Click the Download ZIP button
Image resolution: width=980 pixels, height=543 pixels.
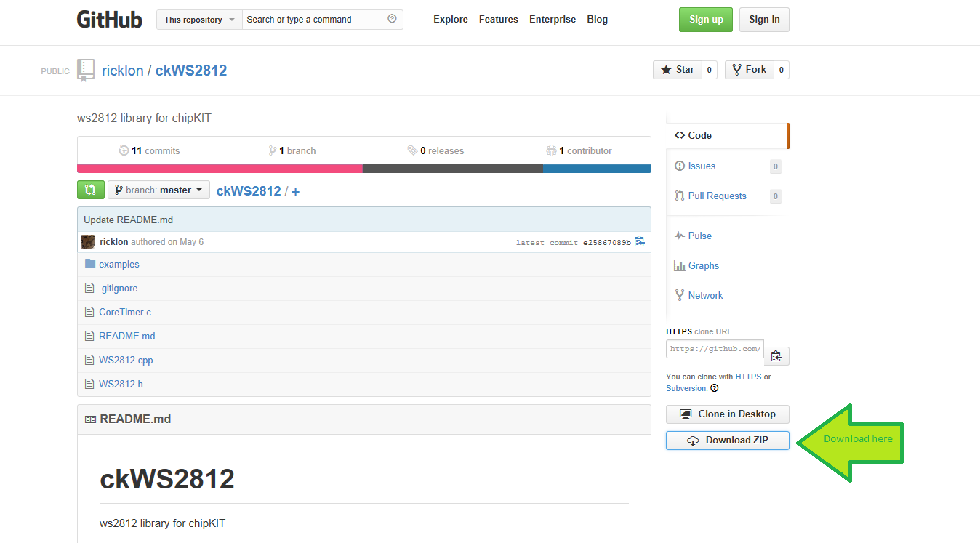pos(728,441)
